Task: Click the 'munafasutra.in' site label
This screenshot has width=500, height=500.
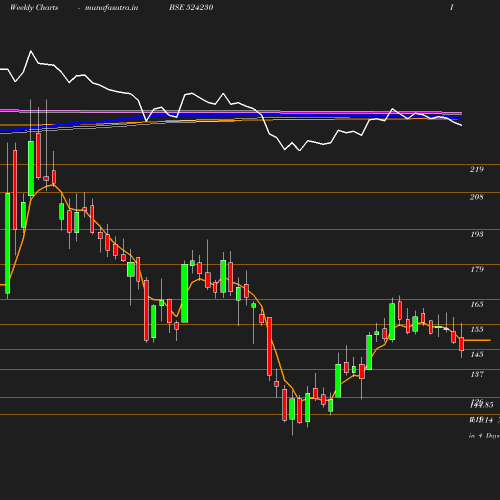Action: pos(111,8)
